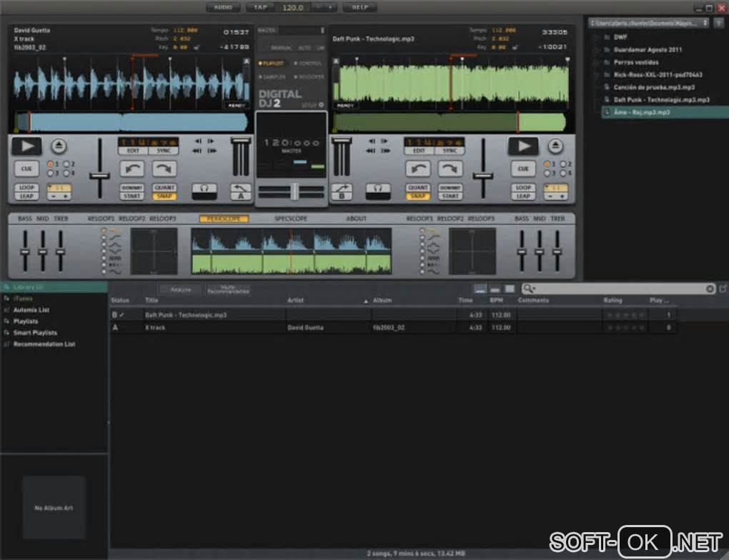Expand the Playlists node in the sidebar

tap(6, 321)
